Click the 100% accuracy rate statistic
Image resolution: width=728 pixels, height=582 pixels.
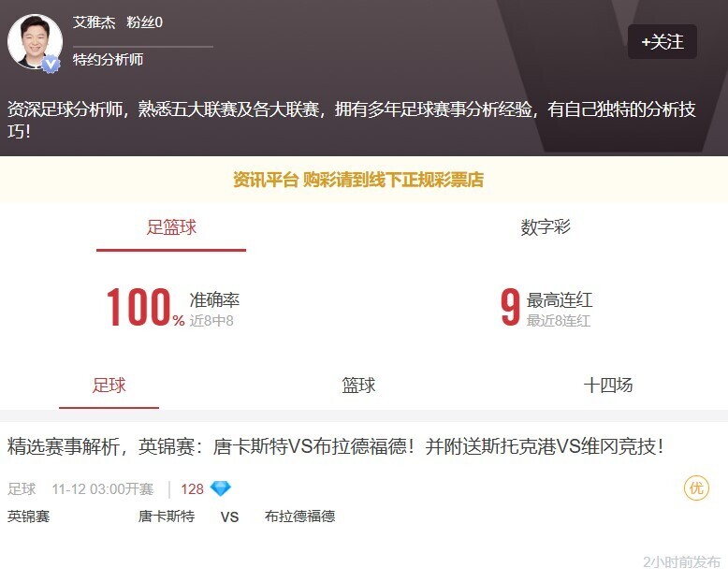pyautogui.click(x=145, y=309)
